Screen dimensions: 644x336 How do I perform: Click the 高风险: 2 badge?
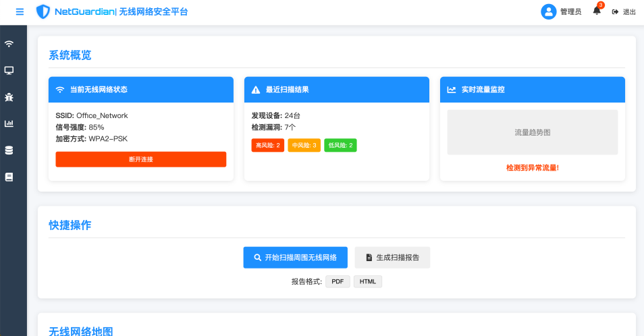tap(268, 145)
